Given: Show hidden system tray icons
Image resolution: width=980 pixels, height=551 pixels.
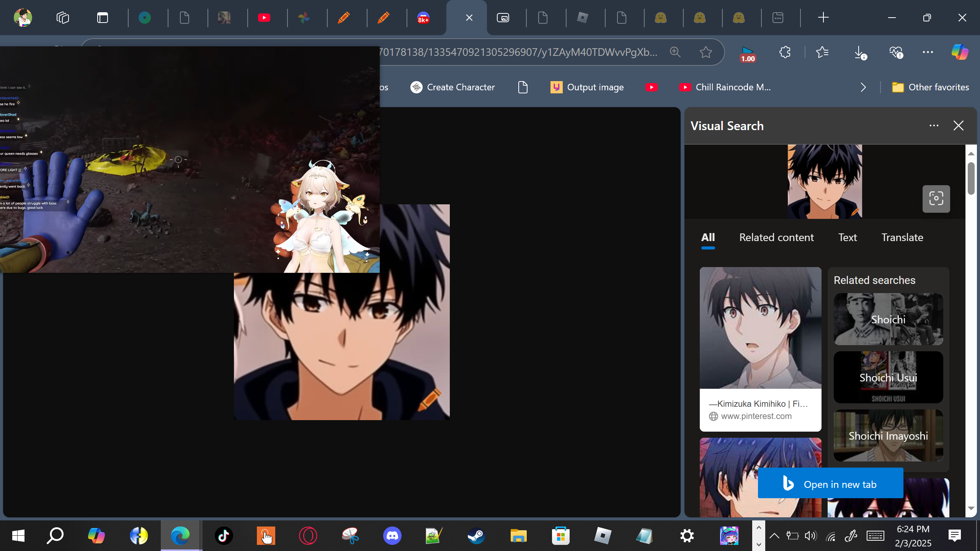Looking at the screenshot, I should (x=774, y=536).
